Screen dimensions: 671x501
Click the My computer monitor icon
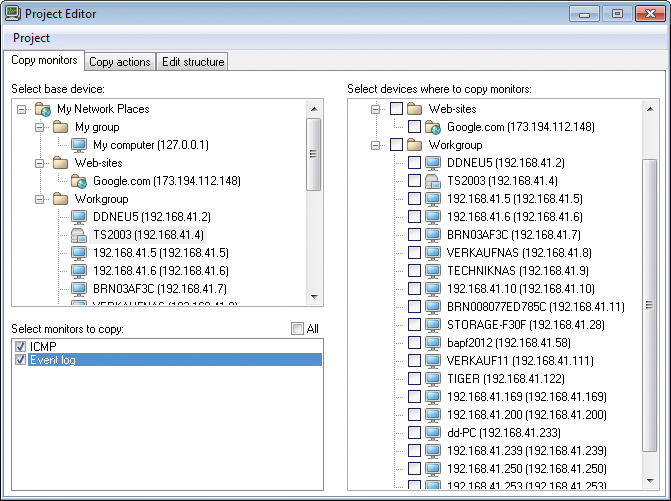click(79, 145)
